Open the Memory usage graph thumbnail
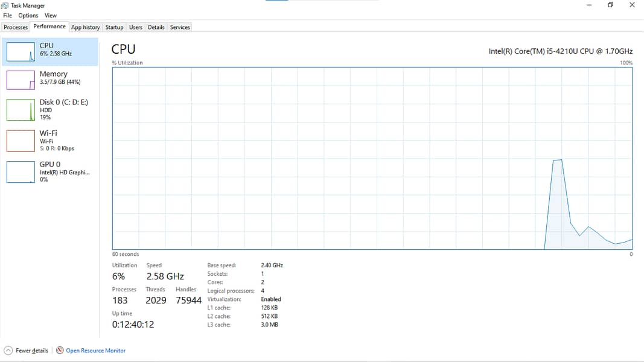644x362 pixels. (x=21, y=80)
